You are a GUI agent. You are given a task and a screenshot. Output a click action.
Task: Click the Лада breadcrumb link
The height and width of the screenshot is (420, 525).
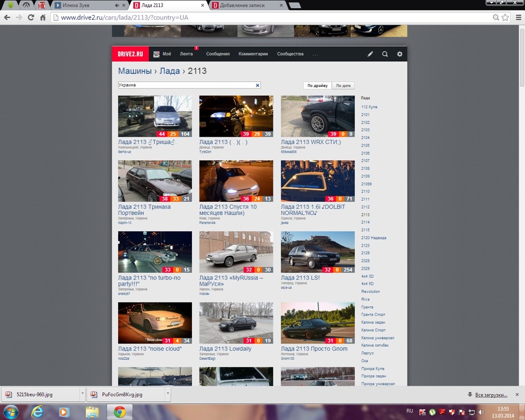click(x=170, y=71)
